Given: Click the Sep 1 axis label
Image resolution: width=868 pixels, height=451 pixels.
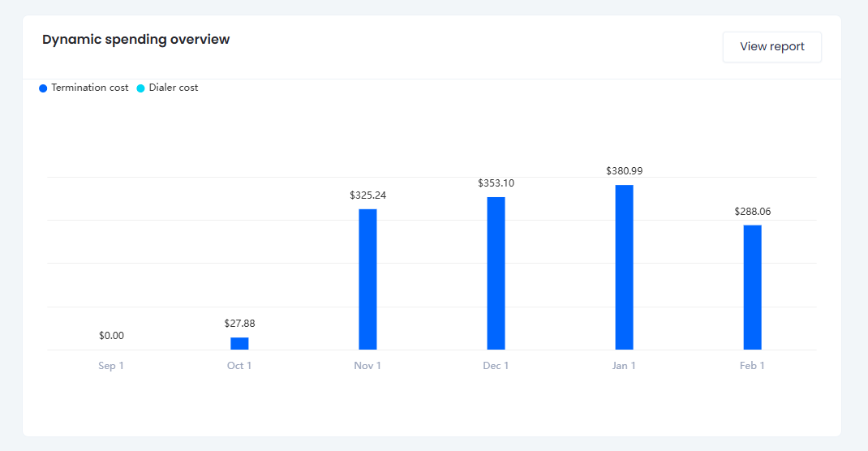Looking at the screenshot, I should point(110,366).
